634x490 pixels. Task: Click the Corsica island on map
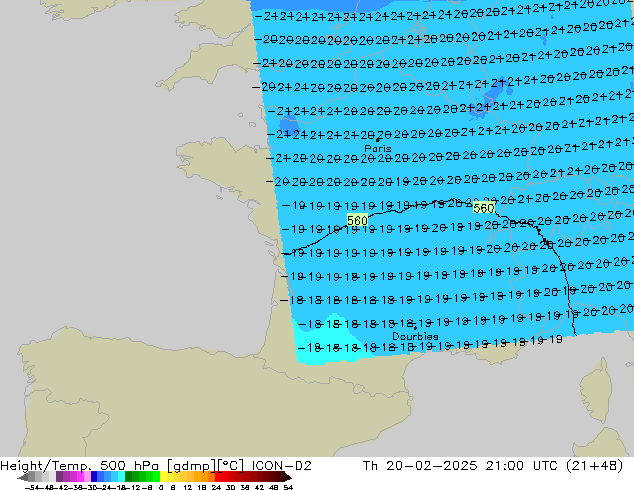pos(596,390)
